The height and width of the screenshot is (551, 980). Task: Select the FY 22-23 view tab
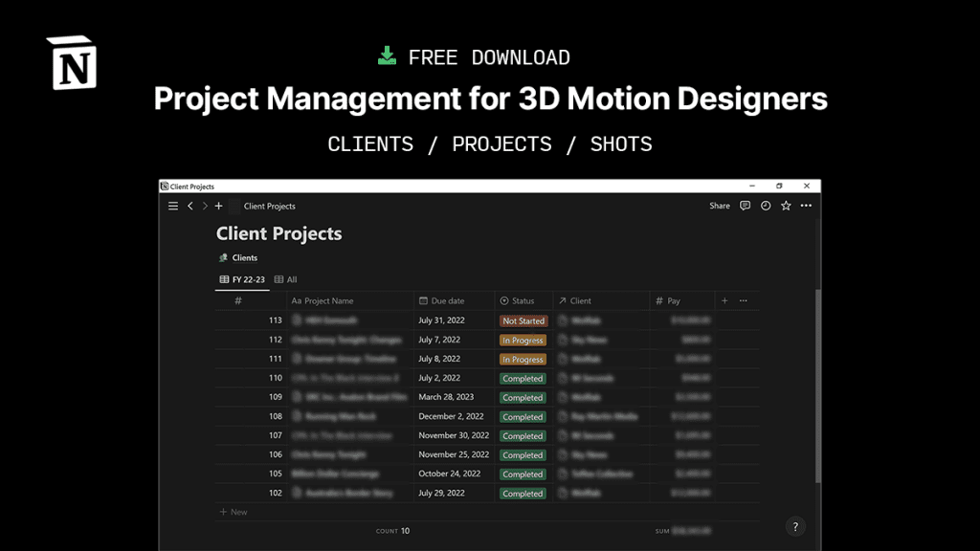[x=242, y=279]
